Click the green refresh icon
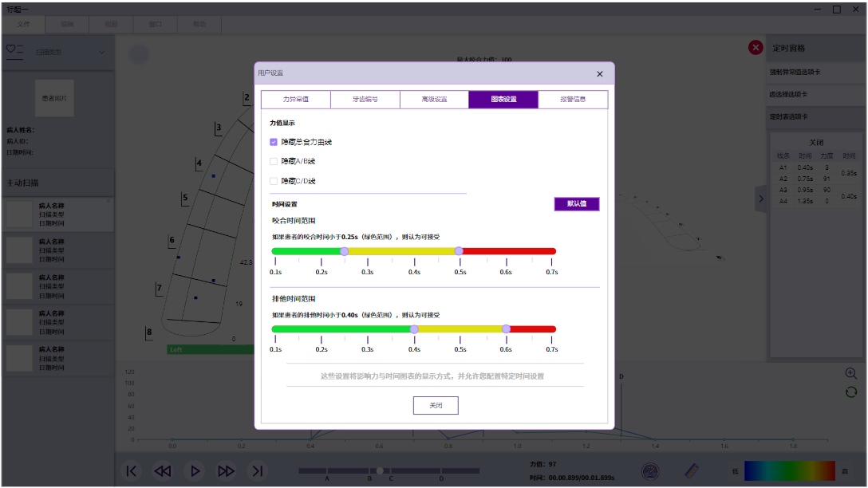 [850, 392]
